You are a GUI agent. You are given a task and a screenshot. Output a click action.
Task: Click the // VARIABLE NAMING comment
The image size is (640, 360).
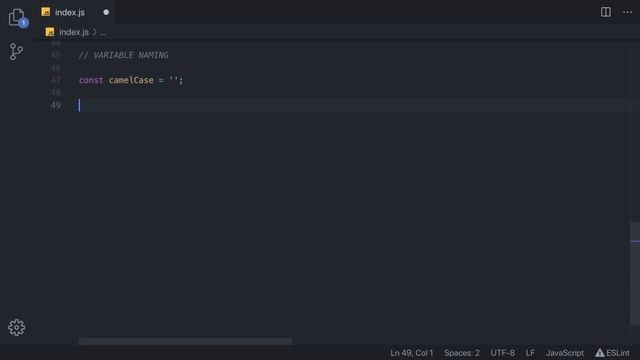[x=123, y=55]
